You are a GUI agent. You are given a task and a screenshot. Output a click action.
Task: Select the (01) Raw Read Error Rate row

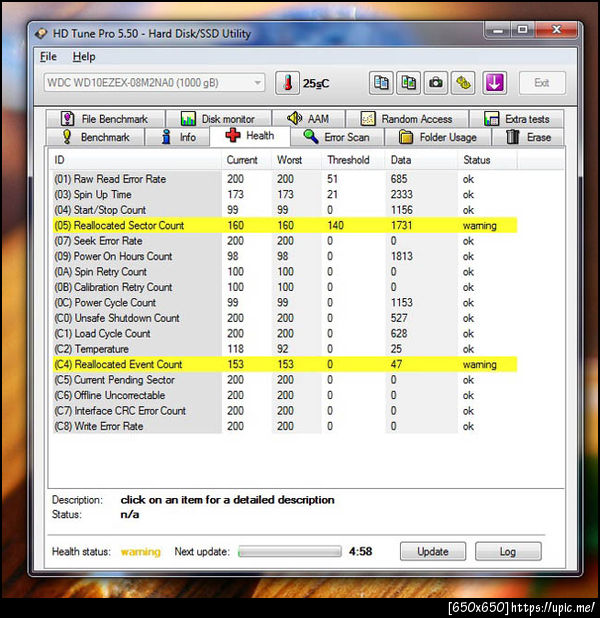tap(285, 179)
